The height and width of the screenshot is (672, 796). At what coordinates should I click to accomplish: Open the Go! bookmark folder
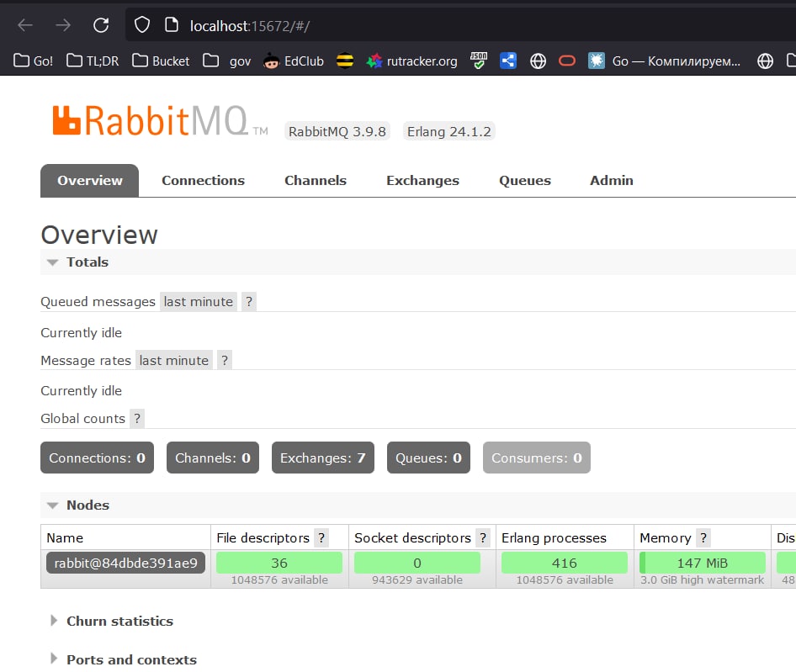(x=33, y=61)
